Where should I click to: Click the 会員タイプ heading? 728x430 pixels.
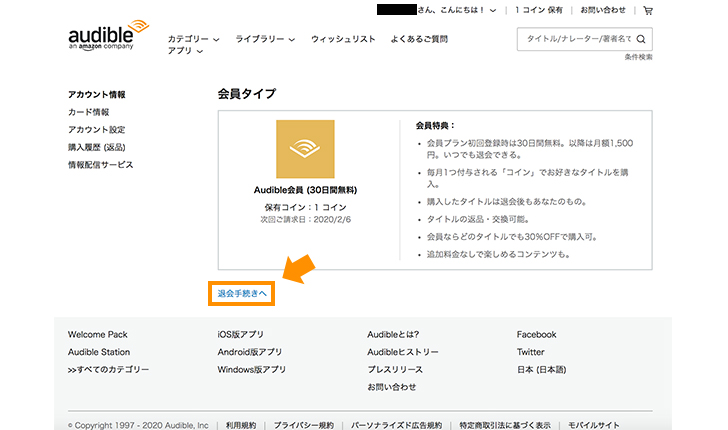tap(247, 94)
